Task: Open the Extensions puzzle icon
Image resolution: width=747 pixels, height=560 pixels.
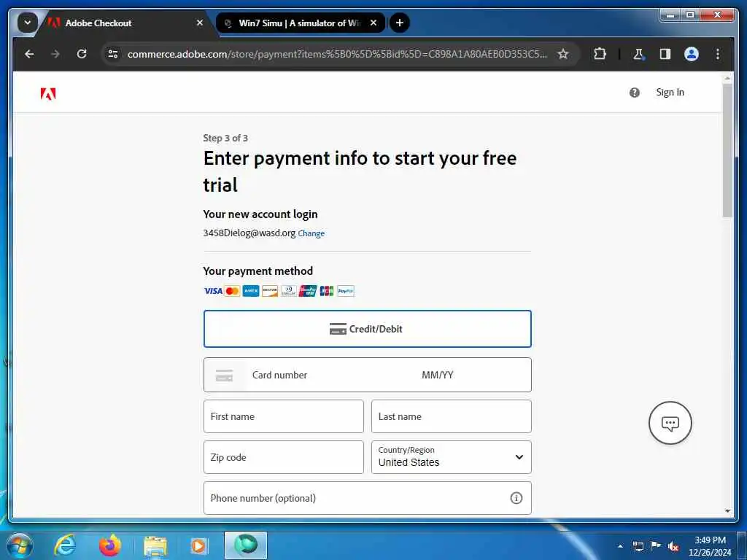Action: click(600, 54)
